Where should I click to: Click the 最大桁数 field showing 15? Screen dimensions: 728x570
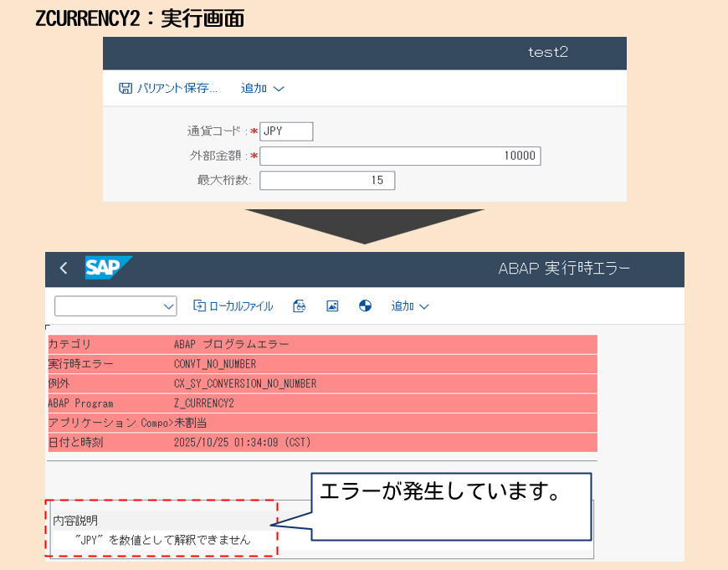click(x=327, y=181)
